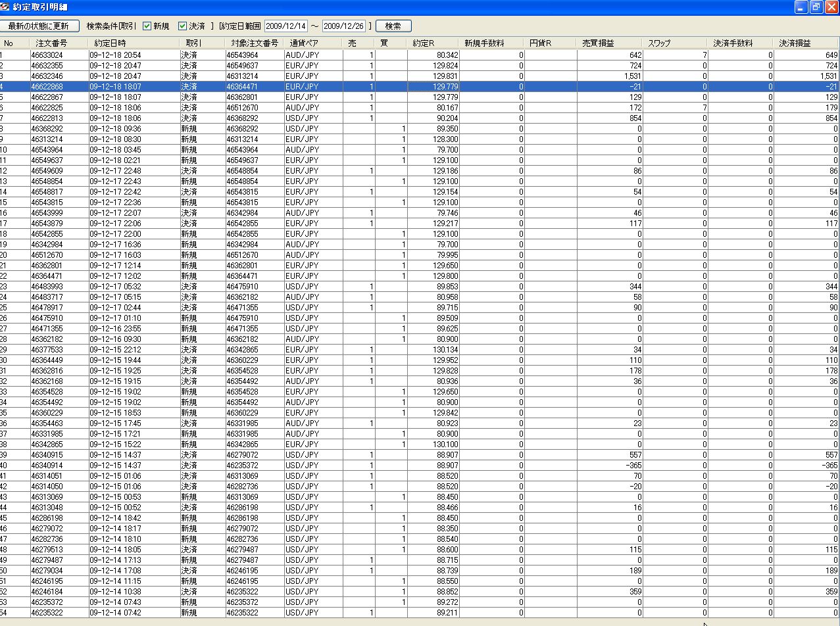This screenshot has width=840, height=626.
Task: Click the 売 column header
Action: [358, 43]
